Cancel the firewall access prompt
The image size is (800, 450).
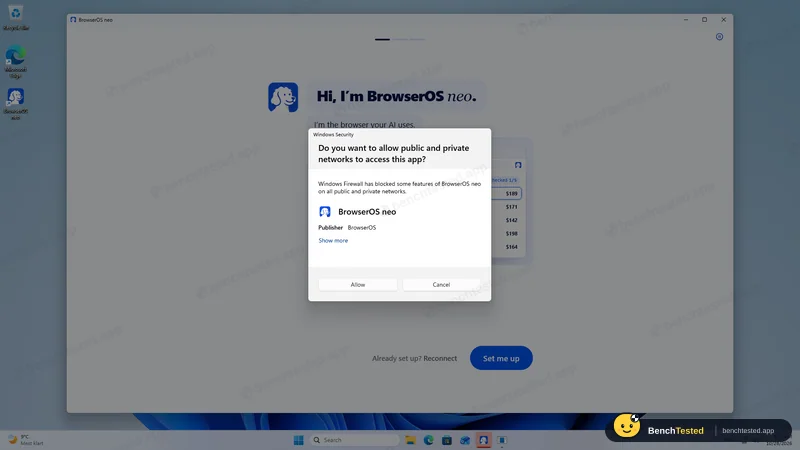[441, 285]
